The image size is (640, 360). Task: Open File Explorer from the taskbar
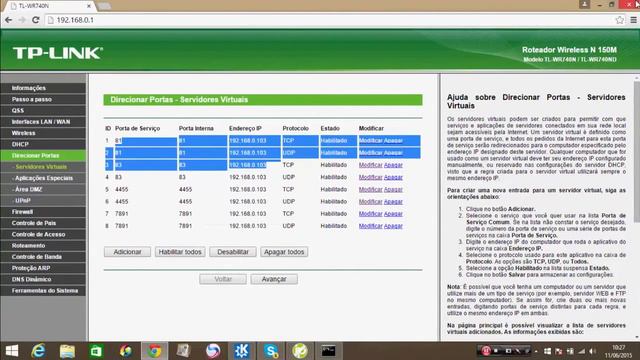(x=67, y=351)
